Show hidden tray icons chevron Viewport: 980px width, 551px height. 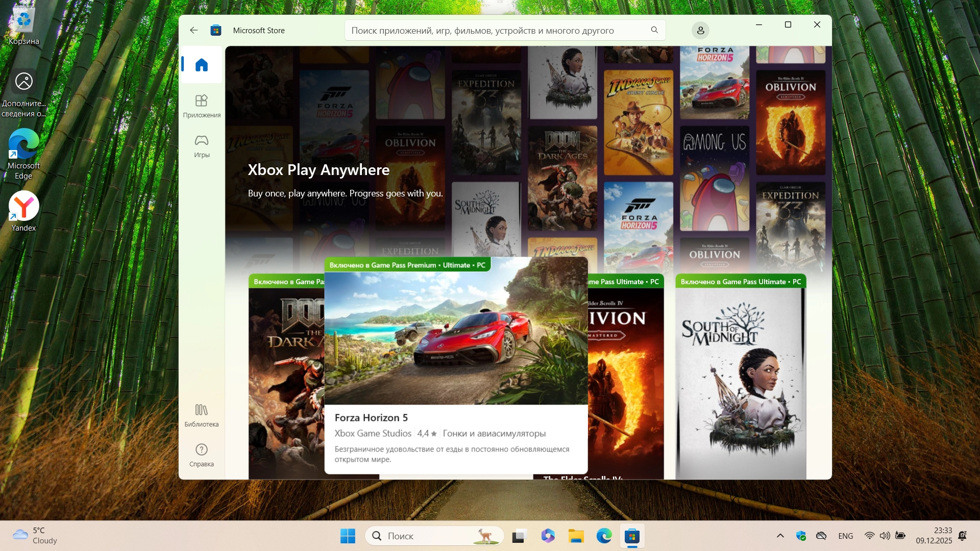tap(780, 536)
